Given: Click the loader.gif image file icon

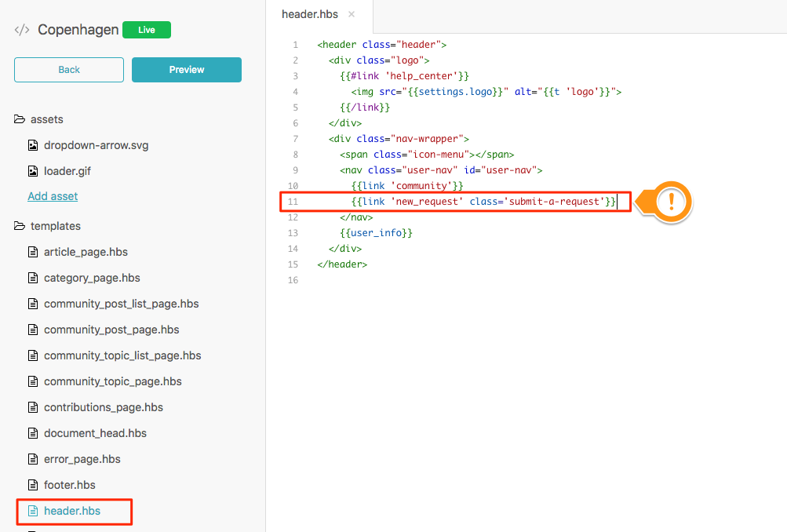Looking at the screenshot, I should click(x=33, y=171).
